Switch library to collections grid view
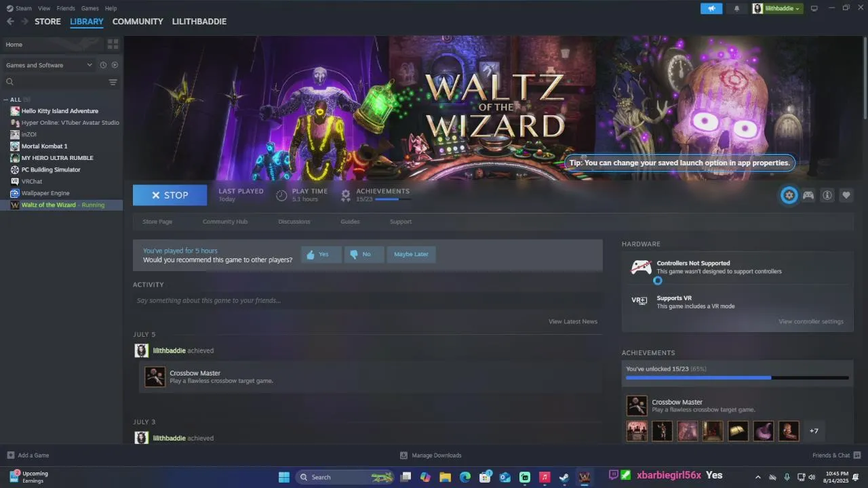This screenshot has width=868, height=488. point(113,44)
